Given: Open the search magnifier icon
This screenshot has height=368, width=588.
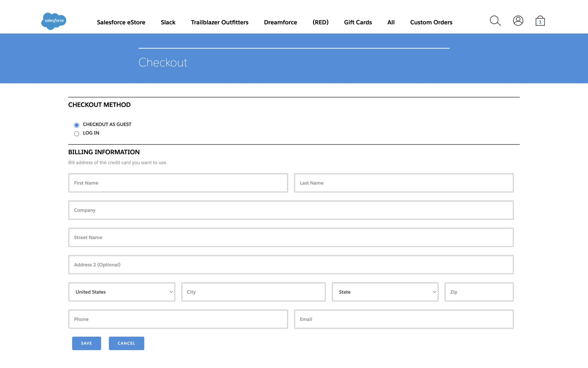Looking at the screenshot, I should click(x=495, y=21).
